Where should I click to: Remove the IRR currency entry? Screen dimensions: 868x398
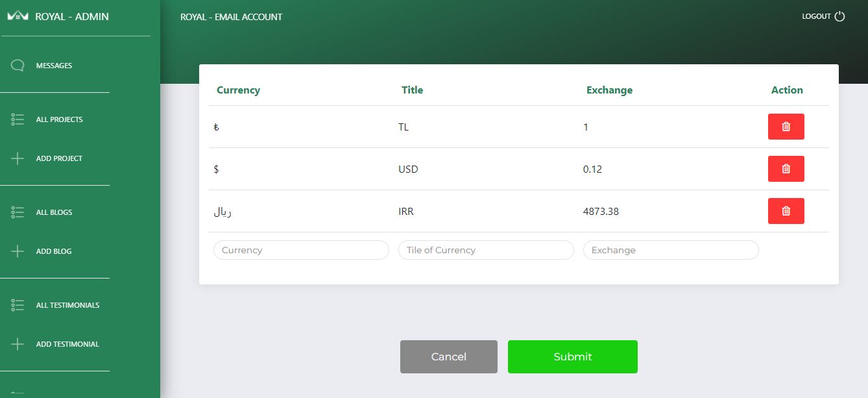[786, 211]
